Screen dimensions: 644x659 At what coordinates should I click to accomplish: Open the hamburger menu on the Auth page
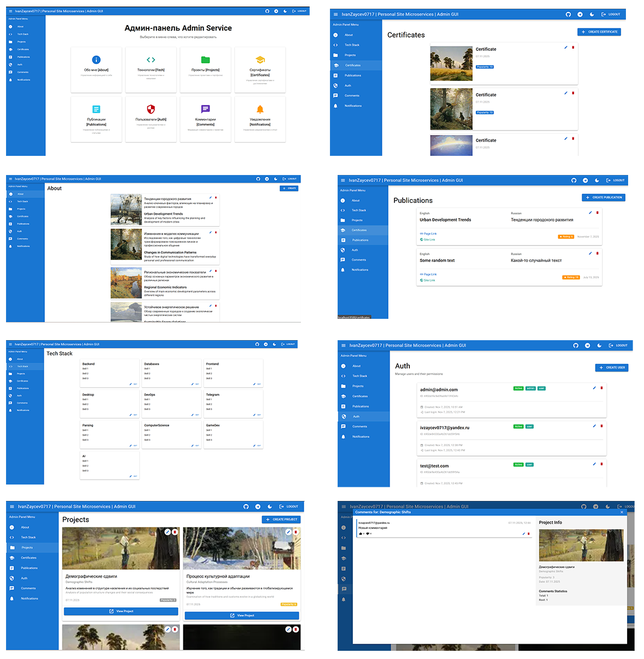pos(344,345)
